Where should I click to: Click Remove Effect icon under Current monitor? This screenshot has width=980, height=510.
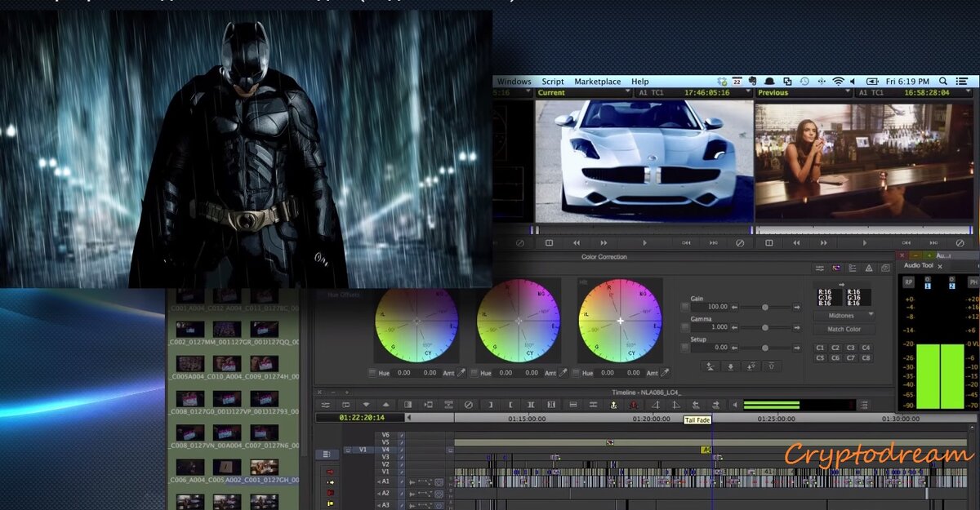[740, 242]
